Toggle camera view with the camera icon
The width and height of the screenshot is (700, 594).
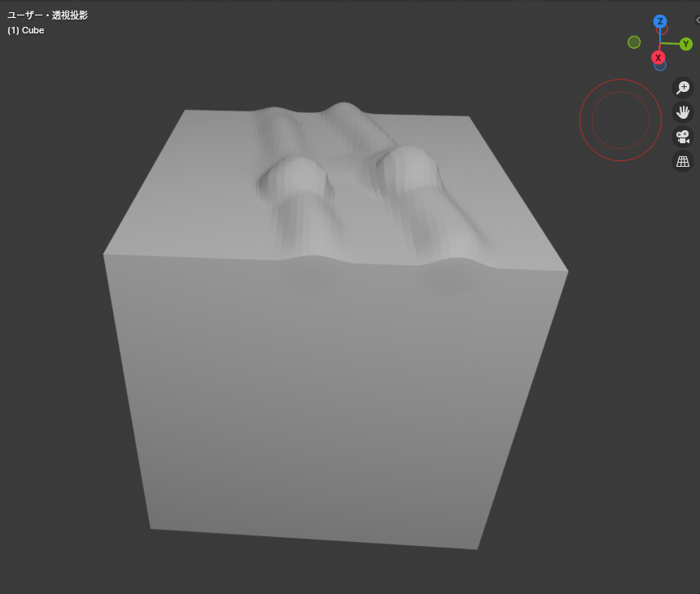pyautogui.click(x=683, y=137)
